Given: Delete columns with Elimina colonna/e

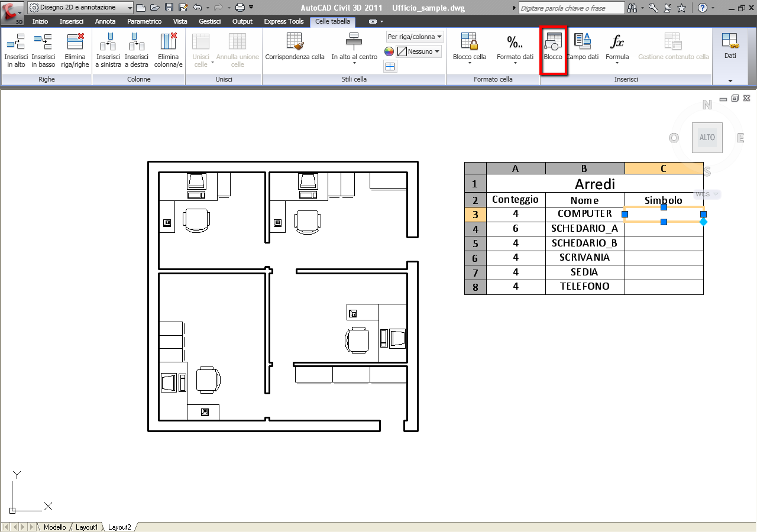Looking at the screenshot, I should point(169,50).
